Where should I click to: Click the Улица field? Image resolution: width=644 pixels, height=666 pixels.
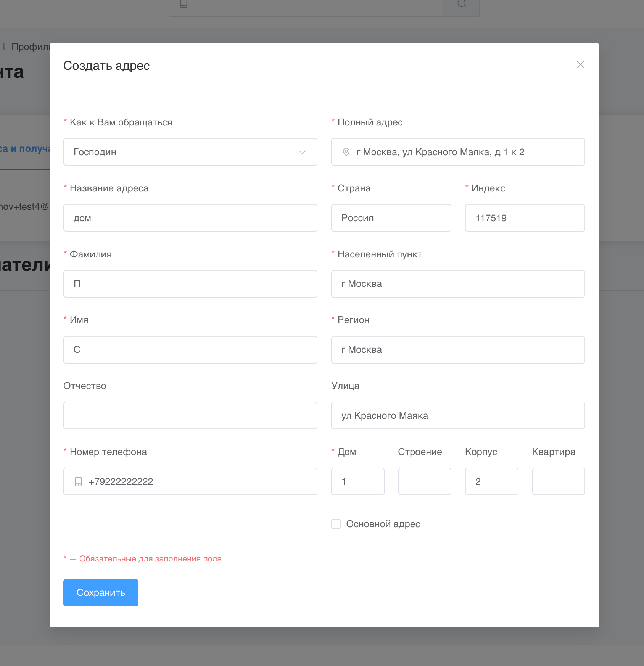(458, 415)
